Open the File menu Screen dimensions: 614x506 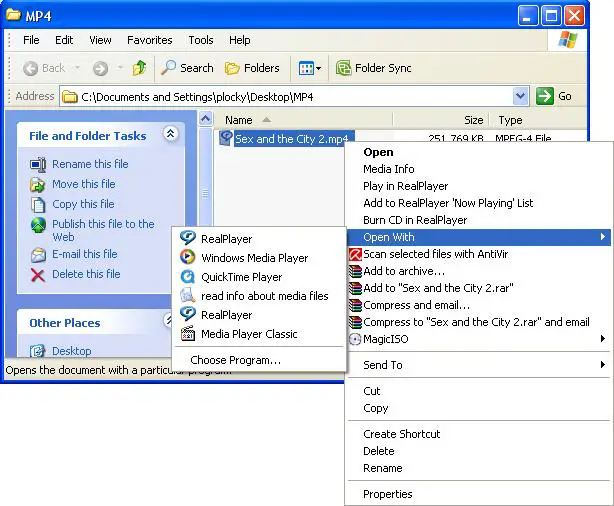click(31, 40)
